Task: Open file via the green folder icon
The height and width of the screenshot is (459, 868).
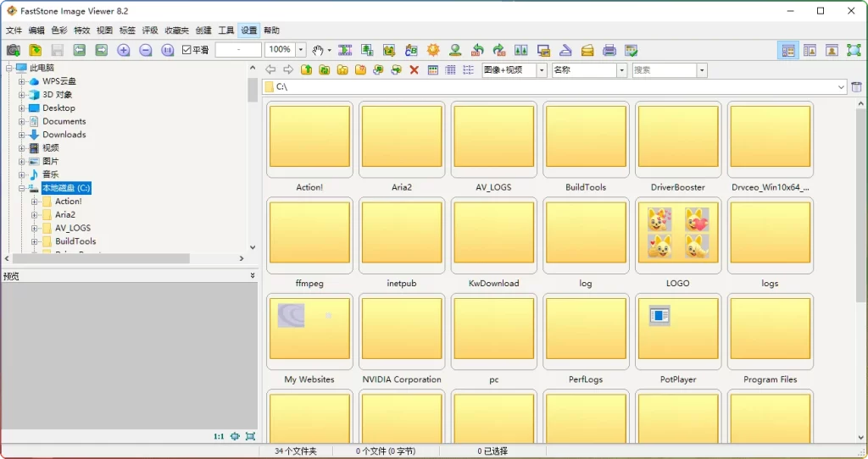Action: click(x=36, y=50)
